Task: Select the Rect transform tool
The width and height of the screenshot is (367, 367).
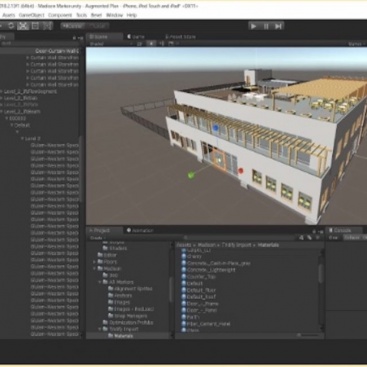Action: [x=35, y=26]
